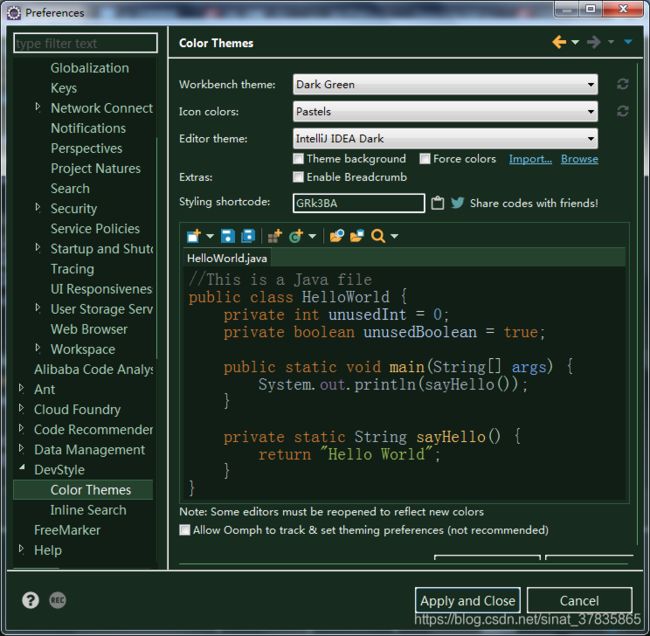Click the Browse link
The height and width of the screenshot is (636, 650).
tap(580, 159)
